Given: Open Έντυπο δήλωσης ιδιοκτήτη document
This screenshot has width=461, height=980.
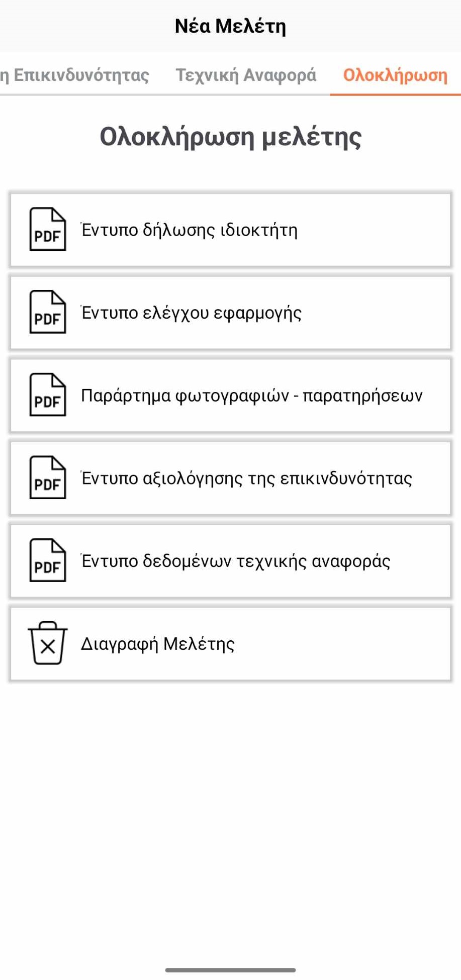Looking at the screenshot, I should [190, 230].
